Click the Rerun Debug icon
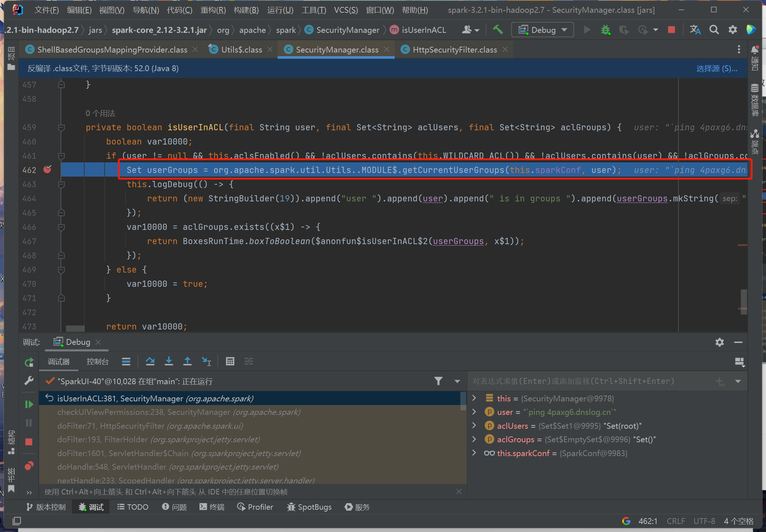 (x=29, y=362)
